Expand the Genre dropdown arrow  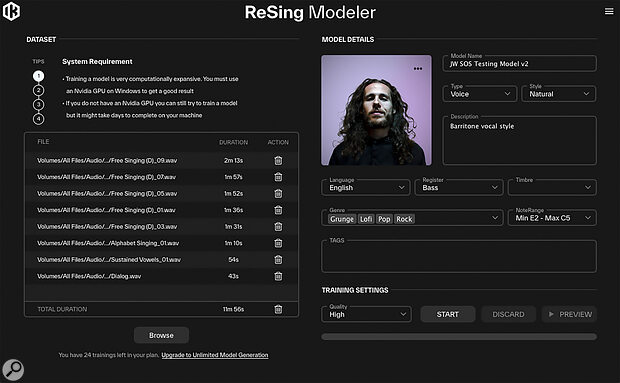[495, 218]
